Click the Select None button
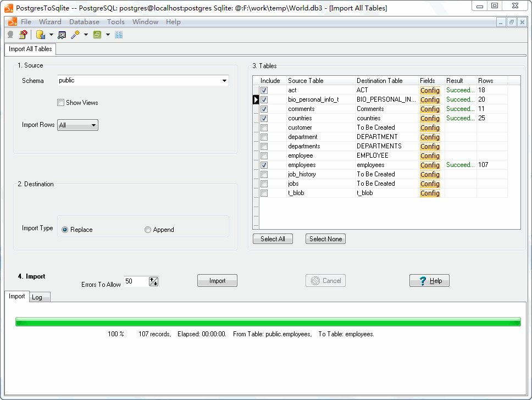Viewport: 532px width, 400px height. click(326, 239)
